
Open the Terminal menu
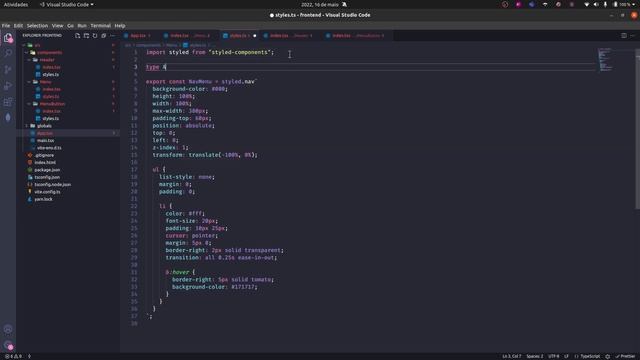click(x=100, y=25)
